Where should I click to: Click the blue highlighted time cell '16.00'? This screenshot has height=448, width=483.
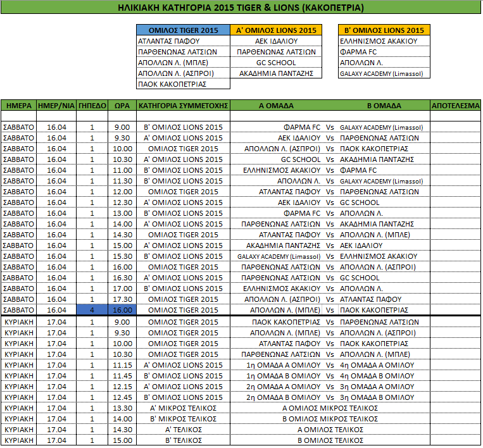(x=122, y=310)
